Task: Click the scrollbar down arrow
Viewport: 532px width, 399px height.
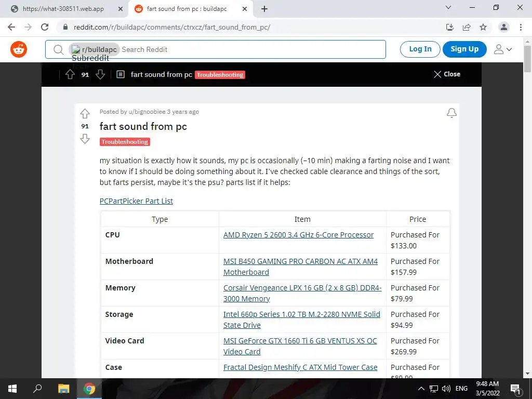Action: 528,374
